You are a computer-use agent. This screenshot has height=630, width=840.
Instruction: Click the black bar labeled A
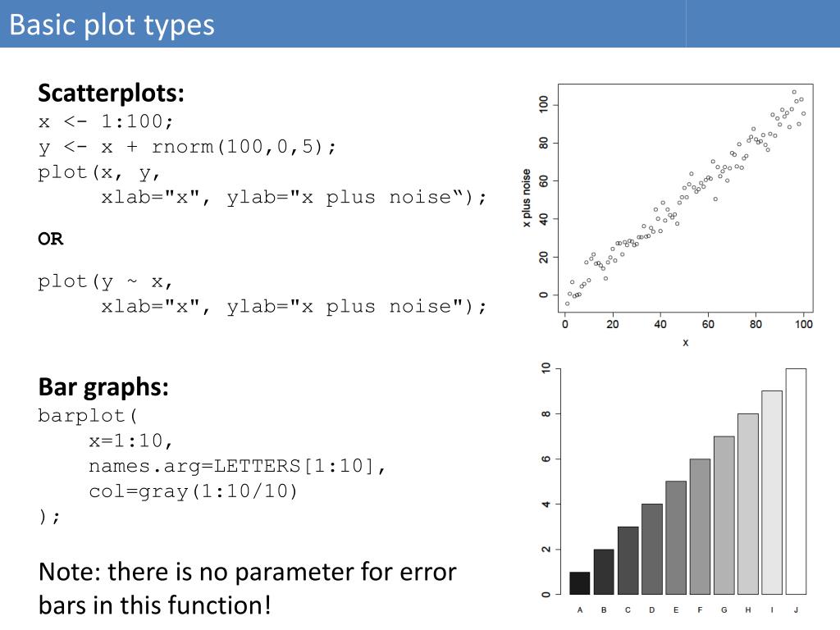click(580, 583)
